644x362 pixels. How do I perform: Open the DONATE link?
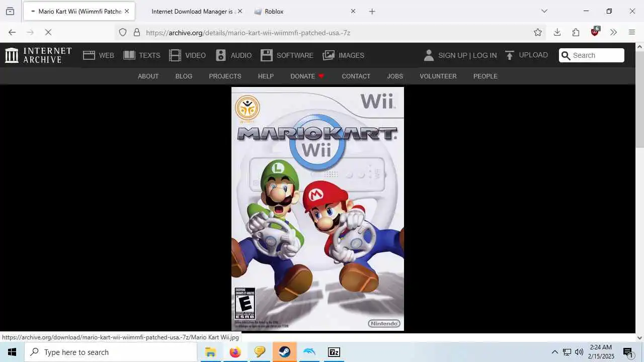click(x=307, y=76)
